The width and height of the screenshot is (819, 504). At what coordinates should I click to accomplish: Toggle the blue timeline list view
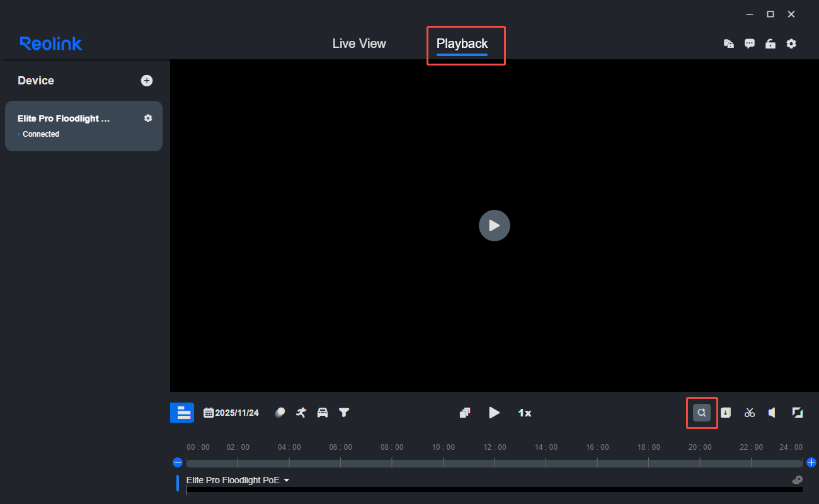click(182, 413)
